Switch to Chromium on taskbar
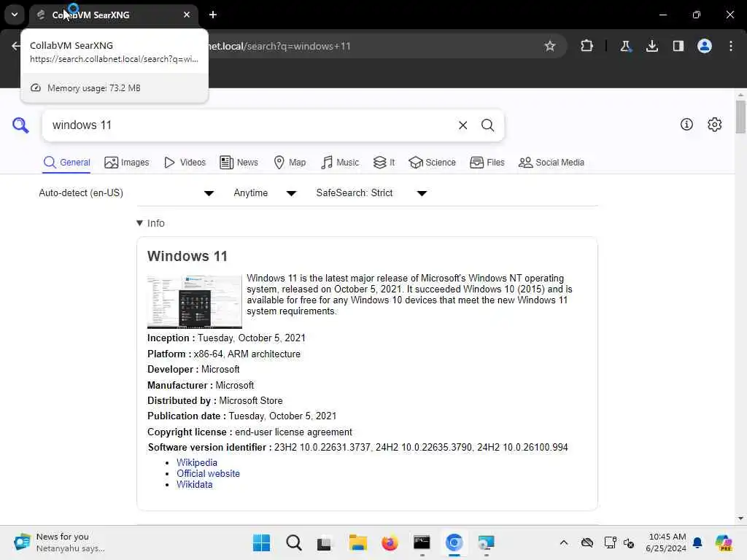747x560 pixels. pyautogui.click(x=454, y=542)
